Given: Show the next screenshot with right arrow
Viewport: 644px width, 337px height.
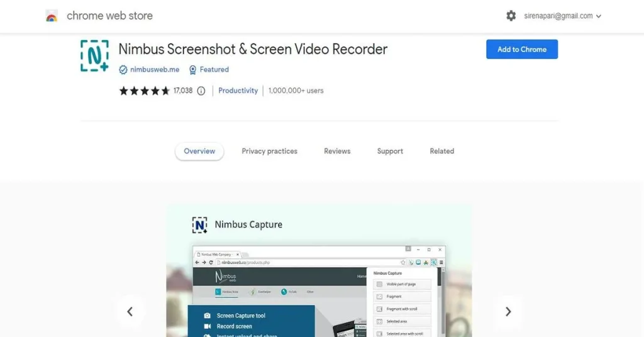Looking at the screenshot, I should (x=508, y=312).
